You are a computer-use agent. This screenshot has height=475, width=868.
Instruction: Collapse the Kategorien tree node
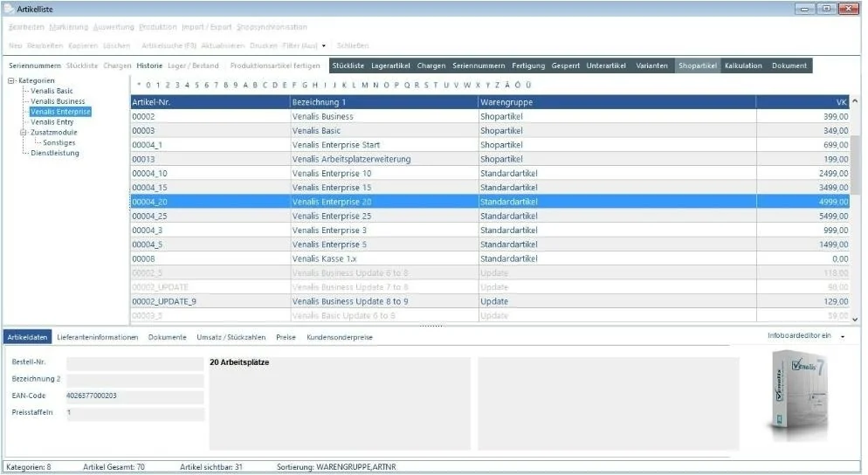coord(11,81)
